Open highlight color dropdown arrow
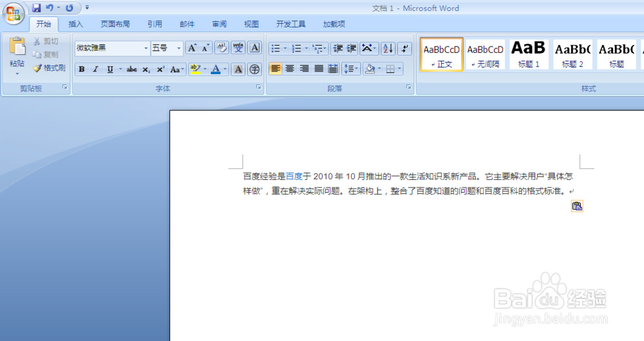 (205, 69)
